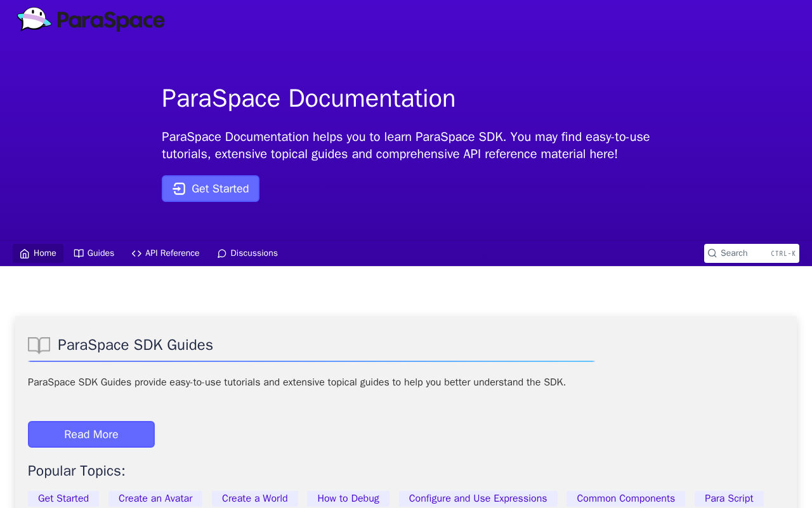
Task: Click the Get Started hero button
Action: (211, 189)
